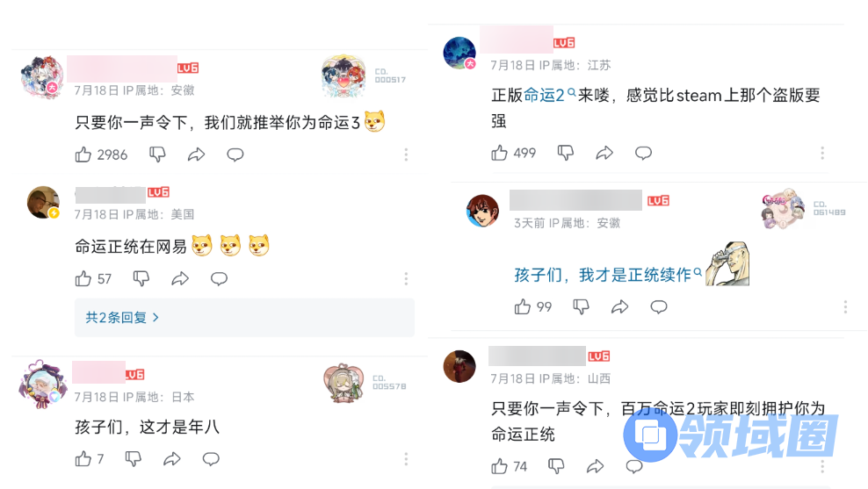Expand 共2条回复 replies
868x489 pixels.
(244, 318)
